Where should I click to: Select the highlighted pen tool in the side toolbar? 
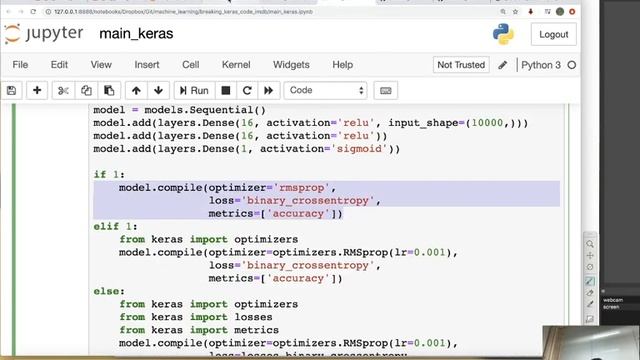tap(590, 281)
